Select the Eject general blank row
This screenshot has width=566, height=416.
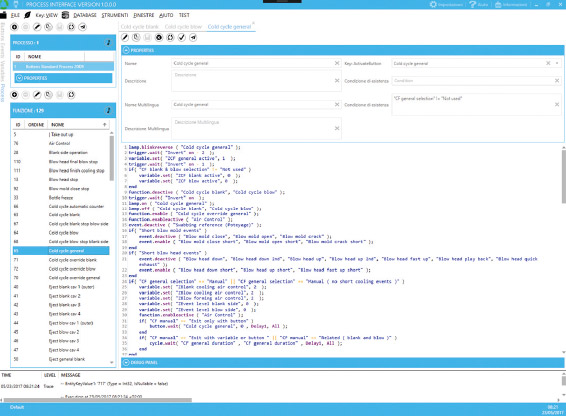tap(61, 359)
